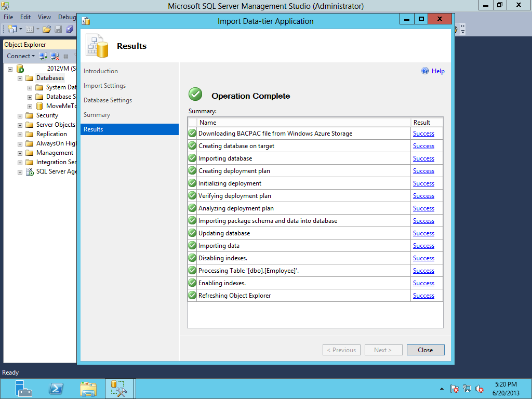The image size is (532, 399).
Task: Select Summary step in wizard sidebar
Action: (x=97, y=115)
